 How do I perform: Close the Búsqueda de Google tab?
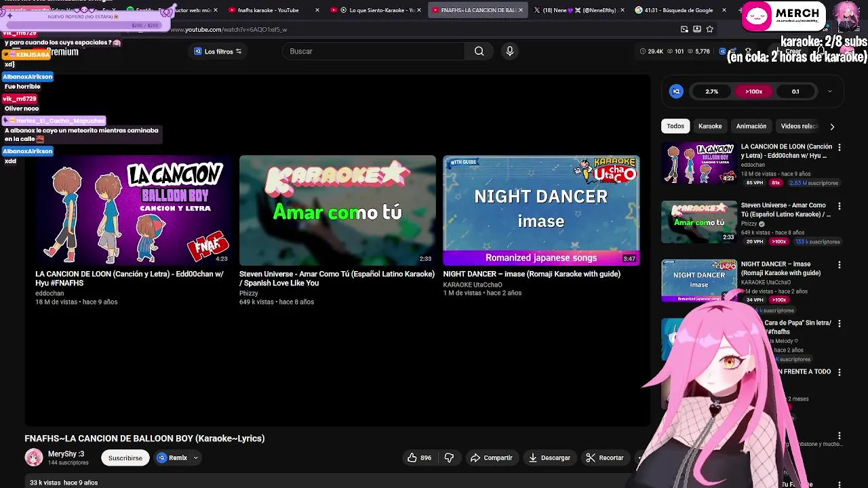coord(724,10)
